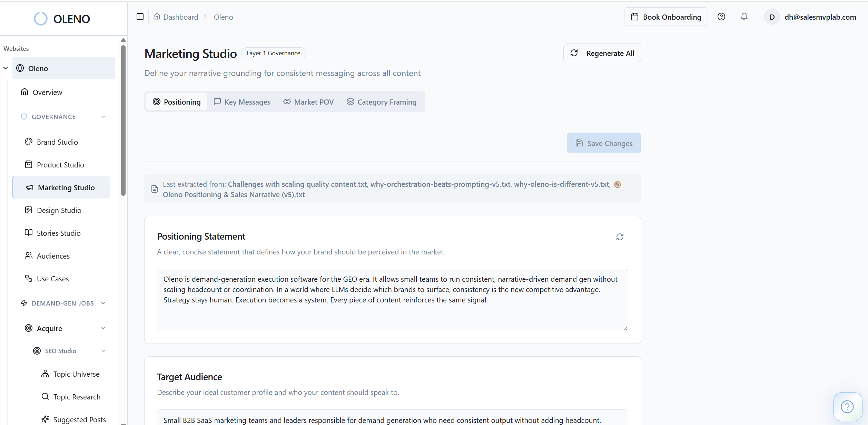Screen dimensions: 868x425
Task: Switch to the Key Messages tab
Action: point(242,102)
